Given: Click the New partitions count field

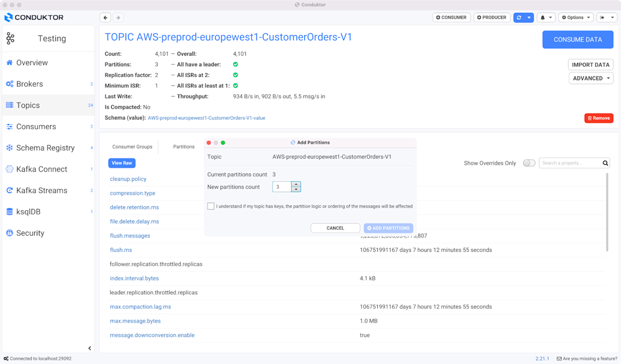Looking at the screenshot, I should [x=282, y=187].
